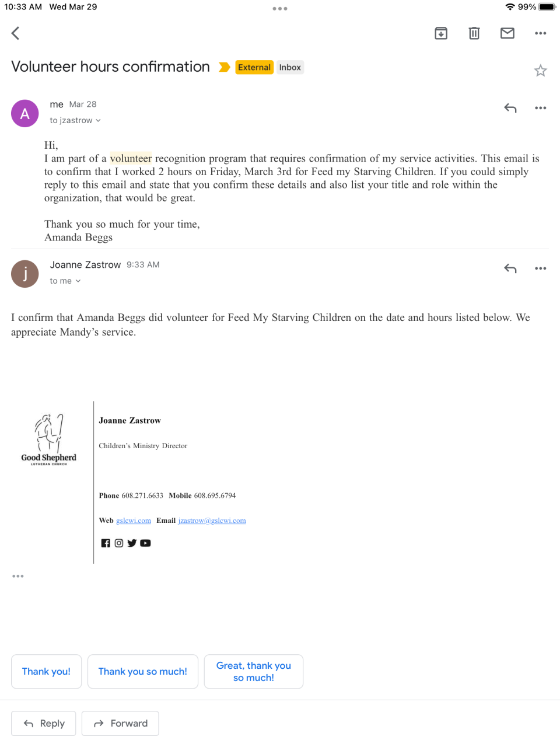Select the Inbox label
Image resolution: width=560 pixels, height=747 pixels.
pyautogui.click(x=290, y=67)
